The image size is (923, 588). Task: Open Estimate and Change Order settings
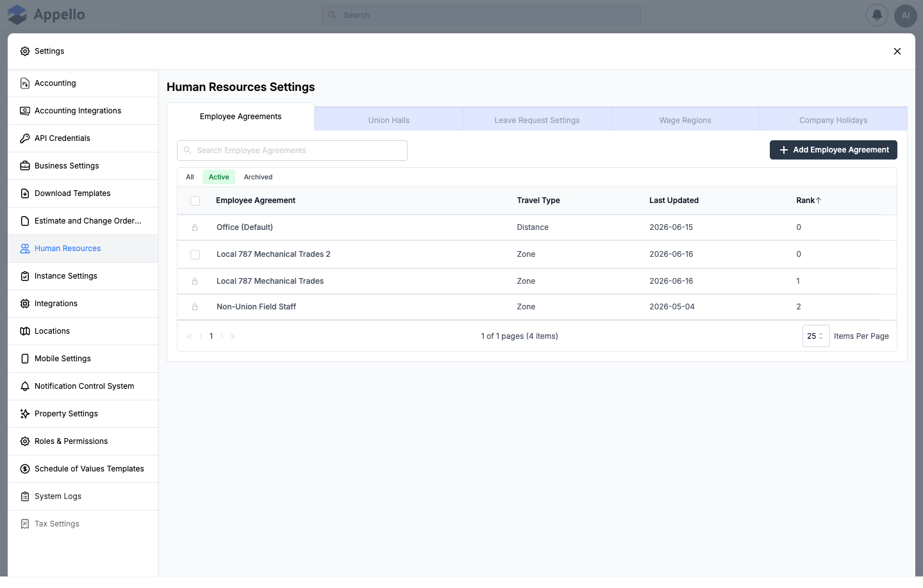coord(83,221)
